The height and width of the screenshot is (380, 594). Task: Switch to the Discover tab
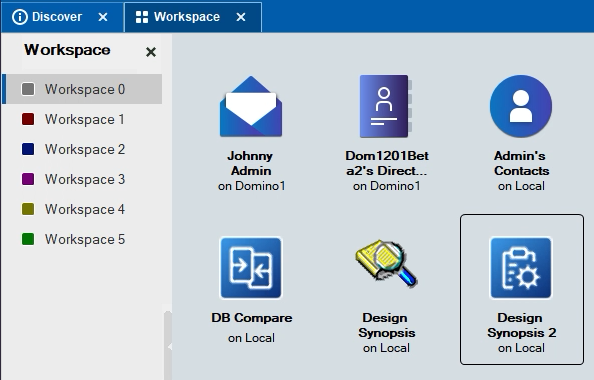coord(63,17)
